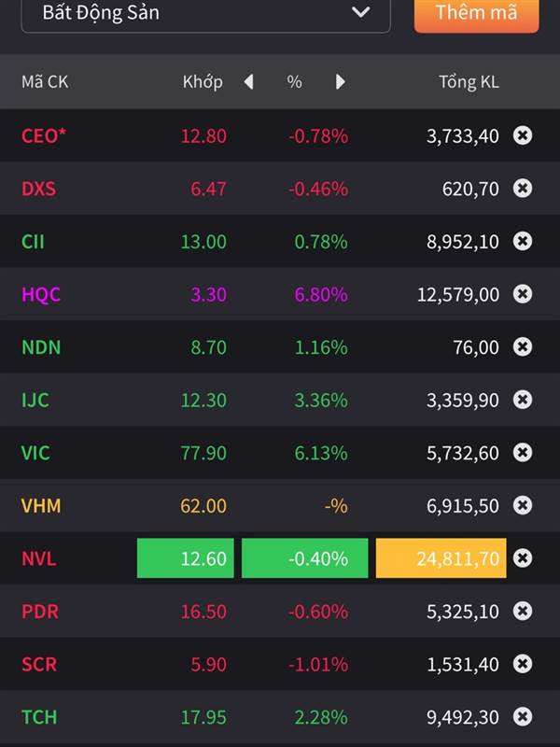Switch column with left arrow beside %
560x747 pixels.
coord(248,82)
